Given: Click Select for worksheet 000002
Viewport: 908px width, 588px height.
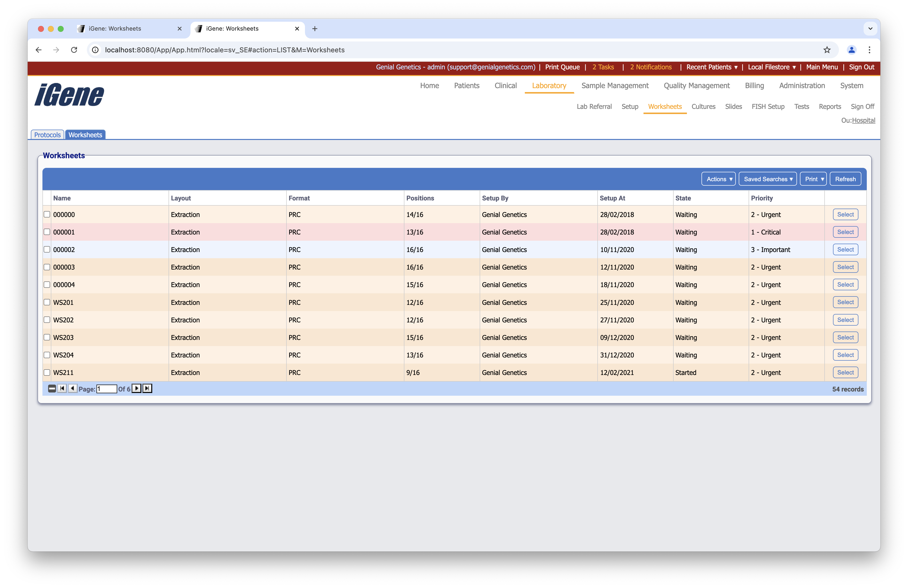Looking at the screenshot, I should pyautogui.click(x=845, y=250).
